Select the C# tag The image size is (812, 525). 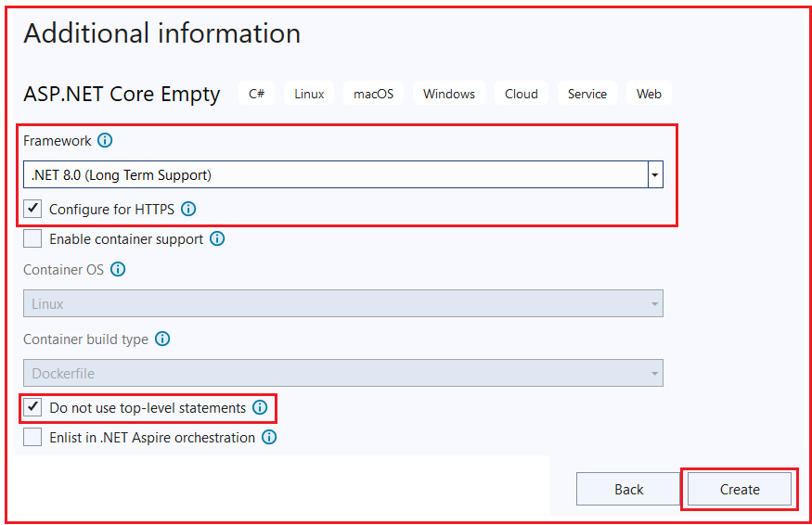(257, 94)
